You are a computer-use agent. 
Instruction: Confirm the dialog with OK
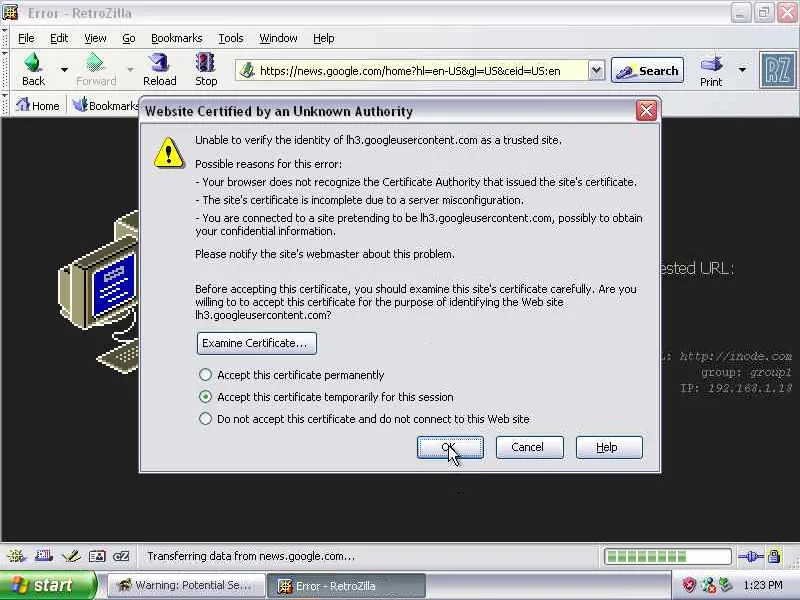pyautogui.click(x=450, y=447)
